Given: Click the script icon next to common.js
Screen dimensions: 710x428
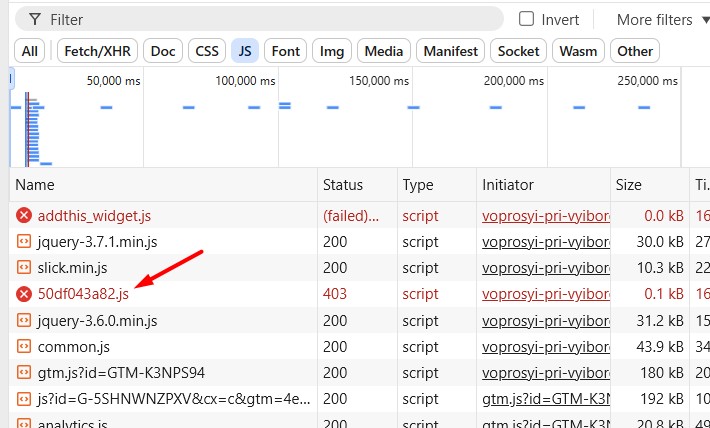Looking at the screenshot, I should coord(24,346).
